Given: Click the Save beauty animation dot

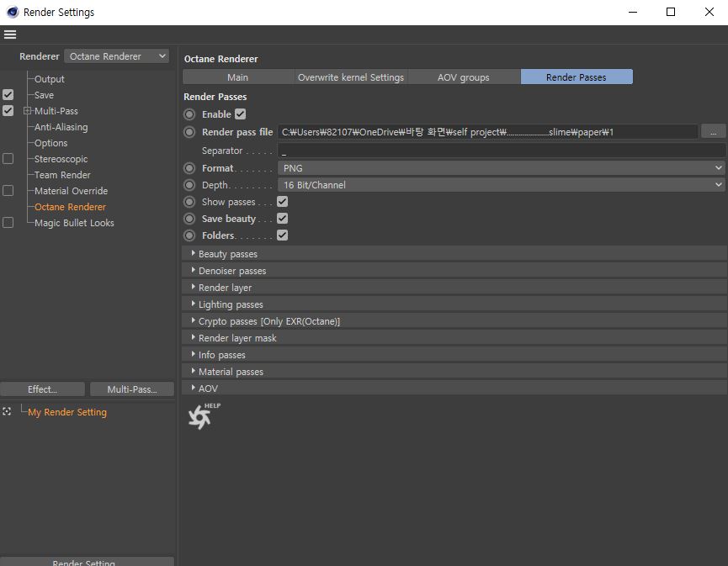Looking at the screenshot, I should [189, 219].
